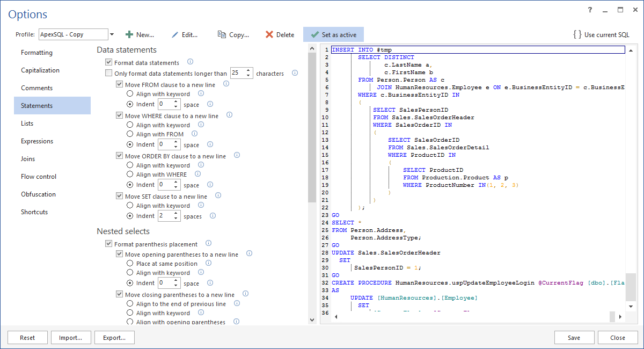The image size is (644, 349).
Task: Toggle Move ORDER BY clause to a new line
Action: [120, 156]
